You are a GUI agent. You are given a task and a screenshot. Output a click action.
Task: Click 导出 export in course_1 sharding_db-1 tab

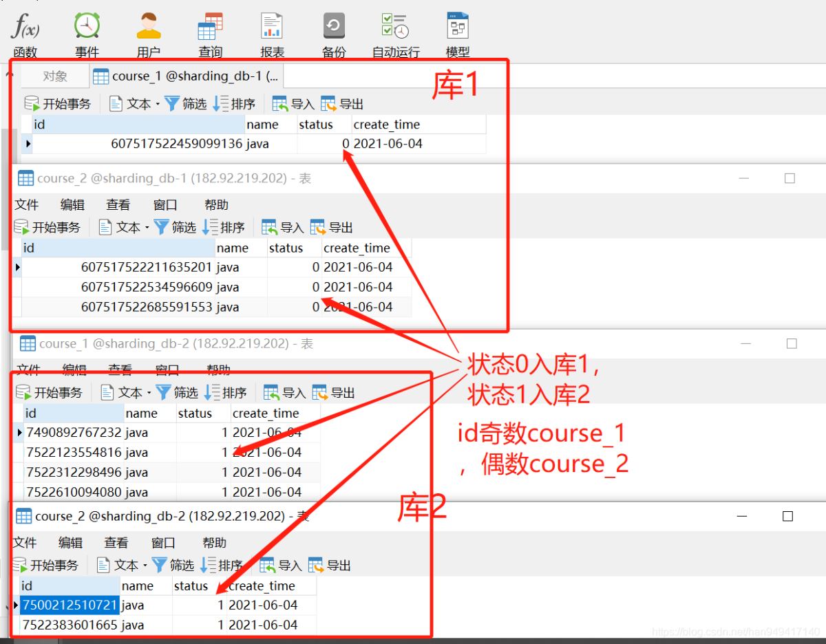coord(342,104)
